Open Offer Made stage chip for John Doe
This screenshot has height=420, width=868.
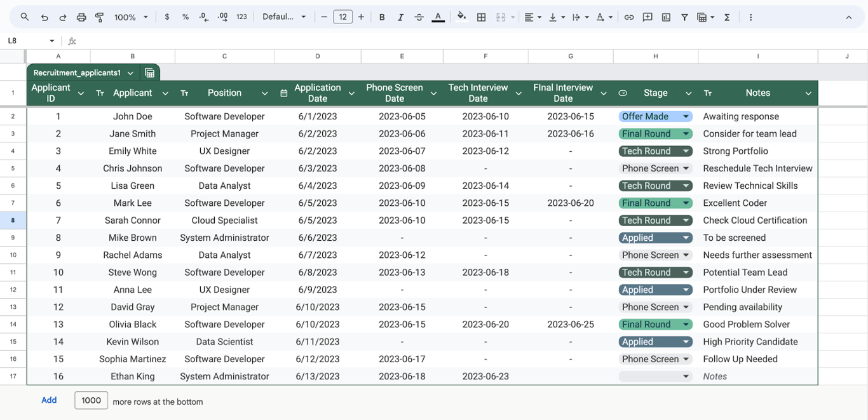(x=655, y=116)
